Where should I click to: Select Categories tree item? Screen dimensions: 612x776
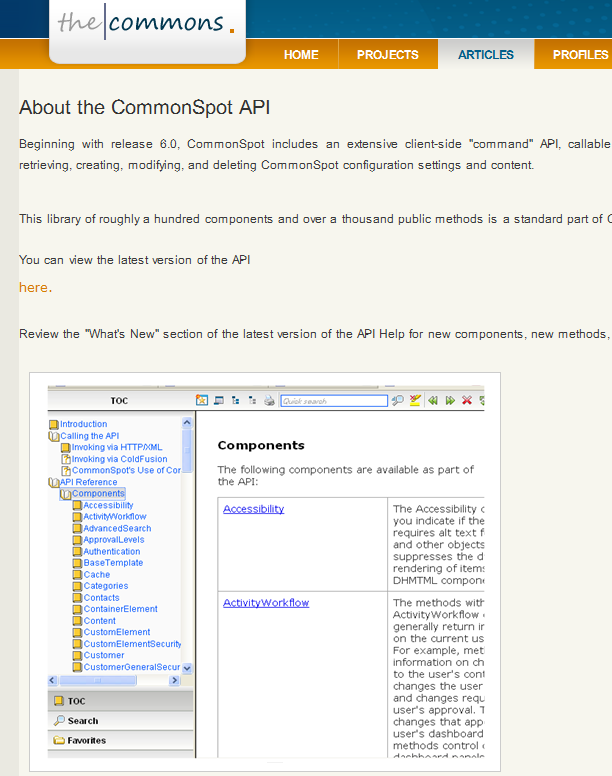pyautogui.click(x=106, y=586)
